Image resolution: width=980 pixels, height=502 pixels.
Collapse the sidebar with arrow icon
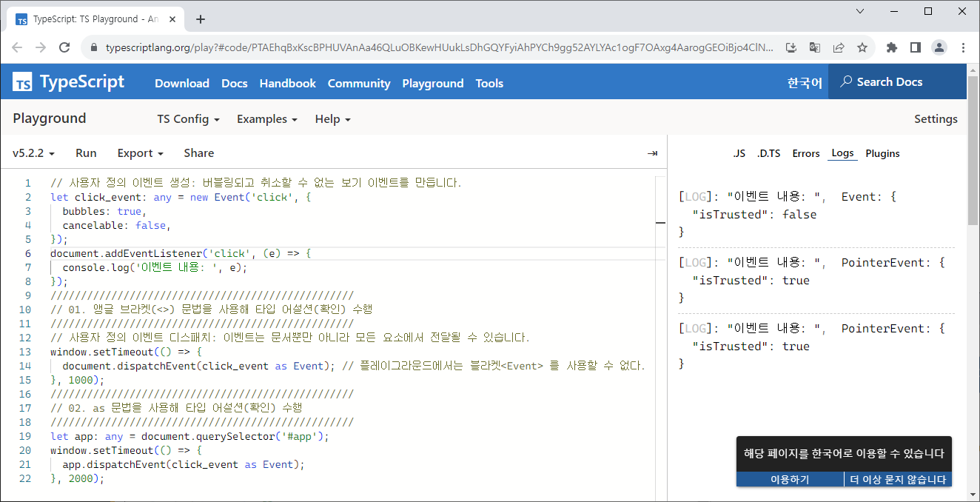[x=652, y=153]
